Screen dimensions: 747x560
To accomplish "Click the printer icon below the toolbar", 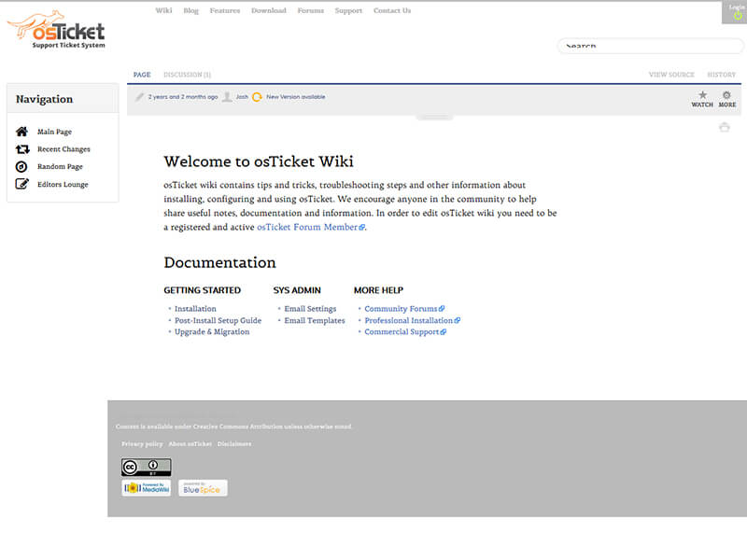I will coord(725,127).
